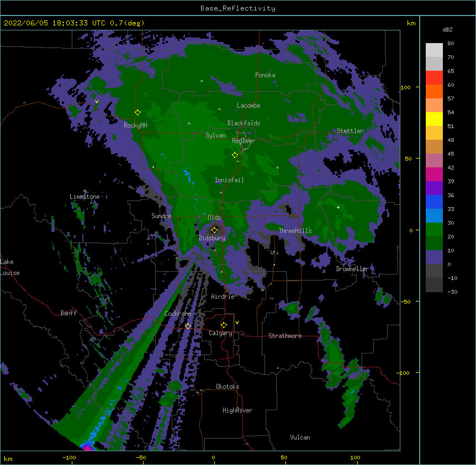Viewport: 476px width, 465px height.
Task: Click the Cochrane city label
Action: click(178, 314)
